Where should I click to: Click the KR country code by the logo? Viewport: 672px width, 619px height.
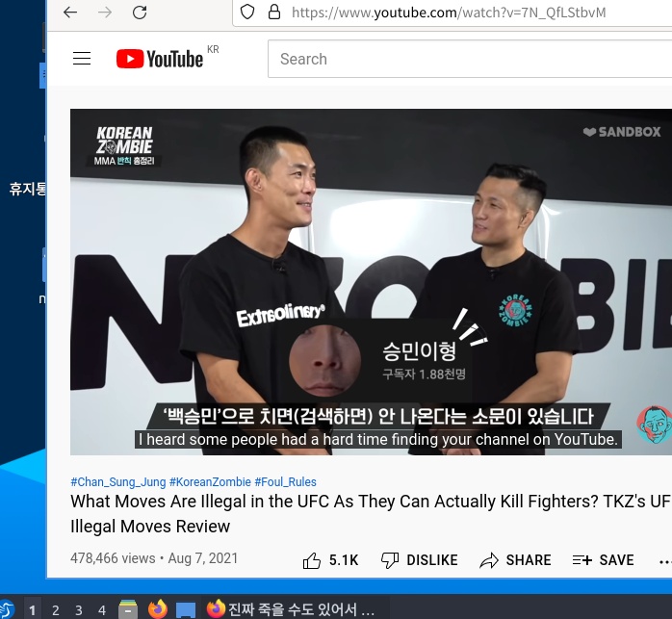(x=213, y=49)
